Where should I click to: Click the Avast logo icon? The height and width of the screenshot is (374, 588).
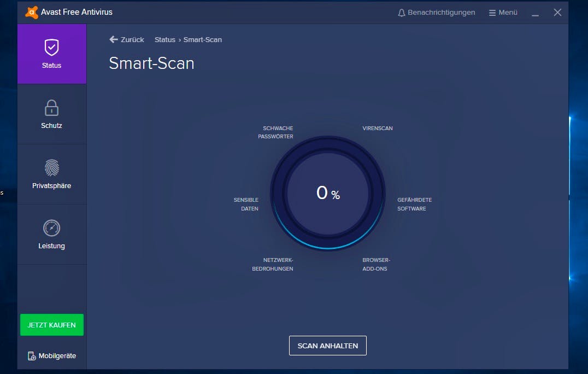32,12
